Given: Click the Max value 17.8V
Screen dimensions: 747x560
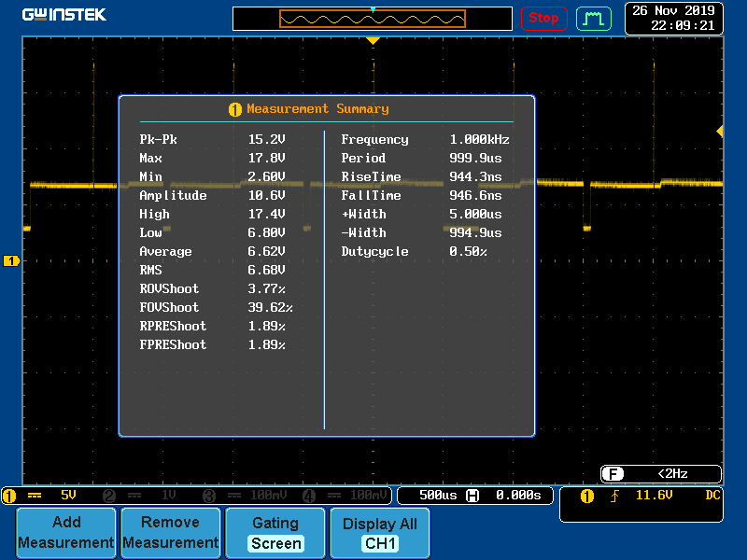Looking at the screenshot, I should (x=266, y=158).
